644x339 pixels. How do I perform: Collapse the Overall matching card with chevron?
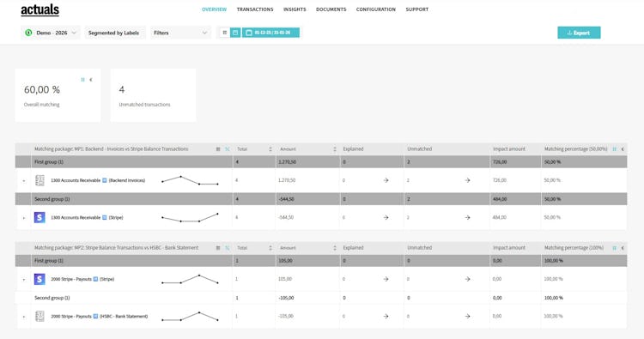pyautogui.click(x=91, y=80)
